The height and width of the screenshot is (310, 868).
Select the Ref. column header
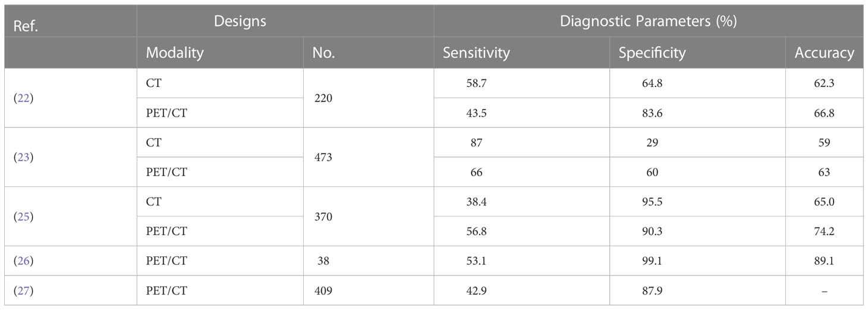26,27
